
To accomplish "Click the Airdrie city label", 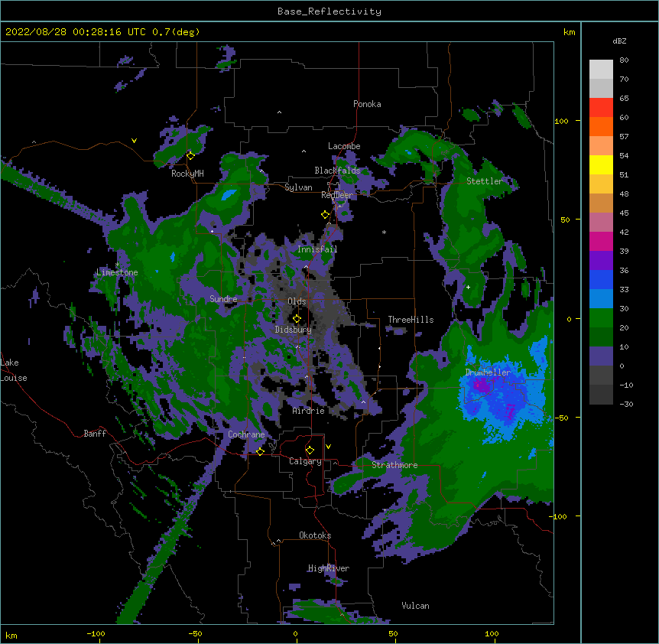I will coord(309,411).
